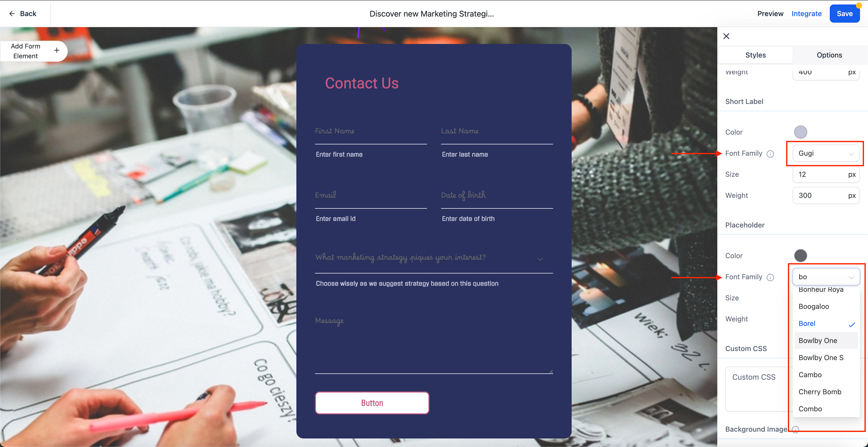Select the Styles tab
This screenshot has width=868, height=447.
[x=756, y=55]
